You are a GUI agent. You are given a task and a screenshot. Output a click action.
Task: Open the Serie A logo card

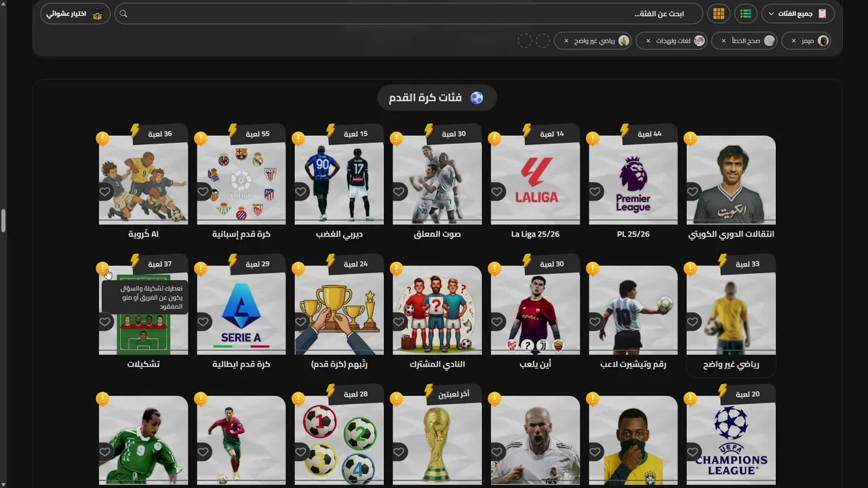pos(241,310)
